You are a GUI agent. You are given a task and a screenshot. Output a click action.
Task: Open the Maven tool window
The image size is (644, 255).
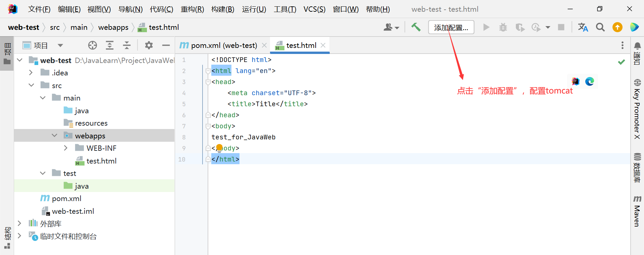tap(637, 211)
